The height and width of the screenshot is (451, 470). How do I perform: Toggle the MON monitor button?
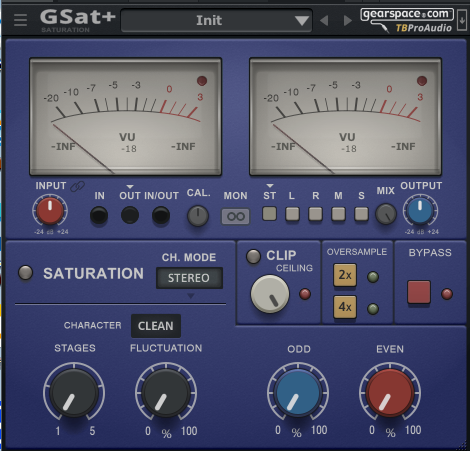[236, 216]
